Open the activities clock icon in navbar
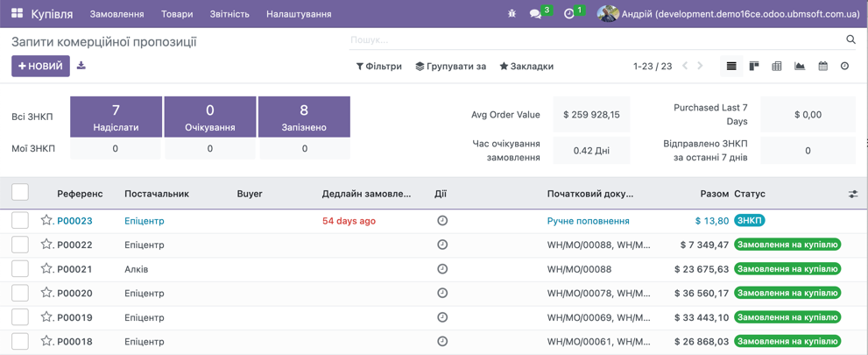 click(569, 14)
